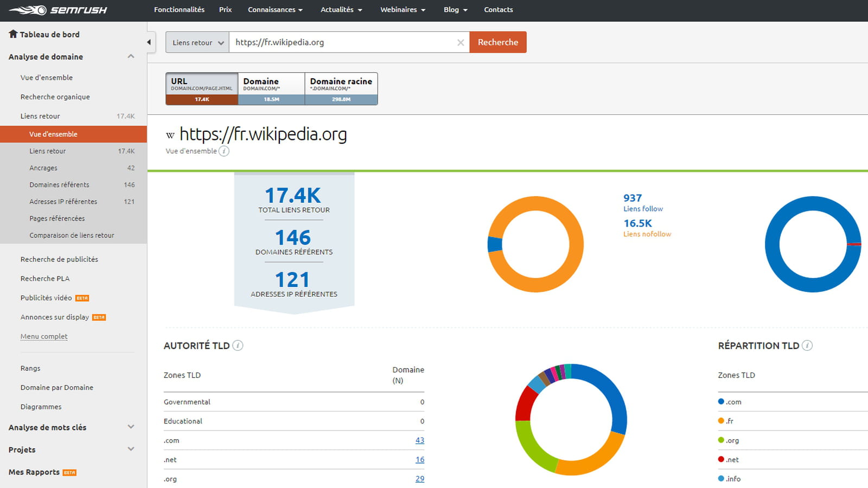Open info icon beside Répartition TLD heading
This screenshot has height=488, width=868.
point(807,345)
